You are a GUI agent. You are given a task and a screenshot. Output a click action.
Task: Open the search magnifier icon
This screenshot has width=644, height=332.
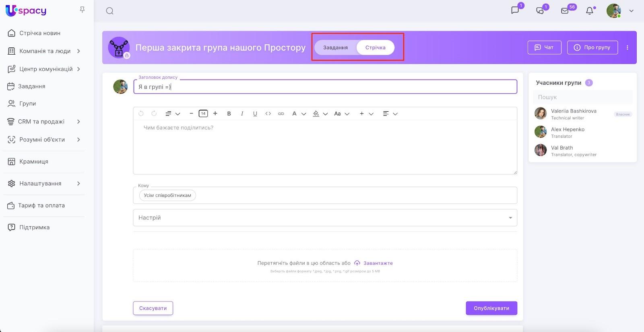(109, 11)
